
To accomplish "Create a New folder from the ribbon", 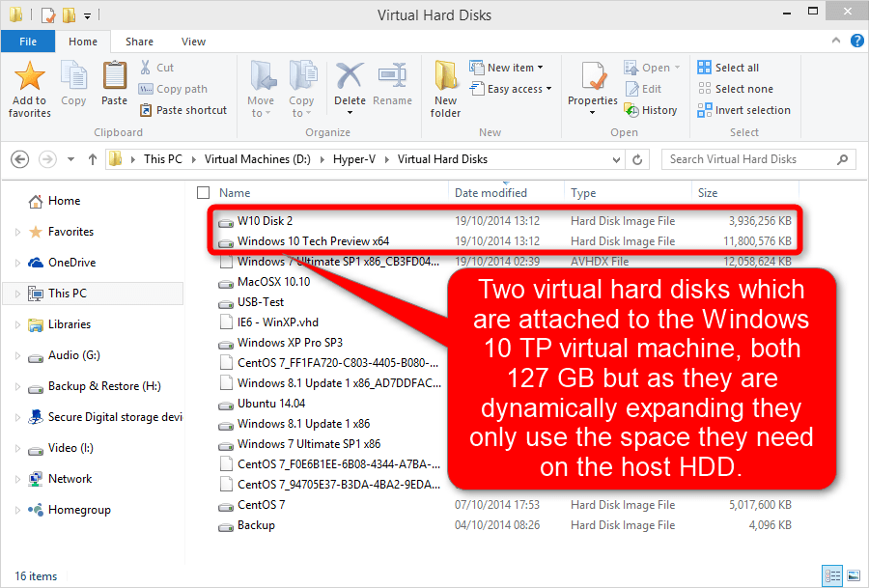I will tap(445, 89).
